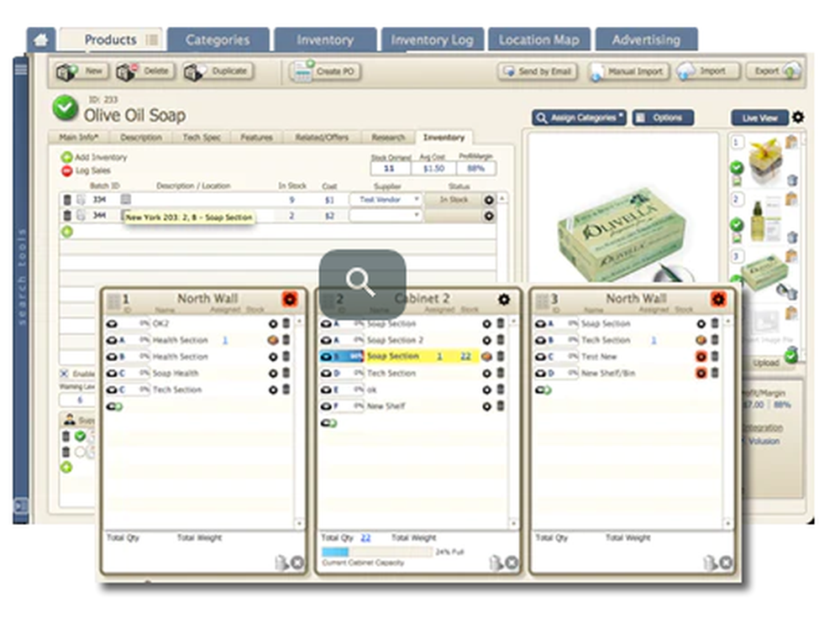Check the Enable checkbox near Warning Level
Image resolution: width=840 pixels, height=639 pixels.
click(64, 371)
